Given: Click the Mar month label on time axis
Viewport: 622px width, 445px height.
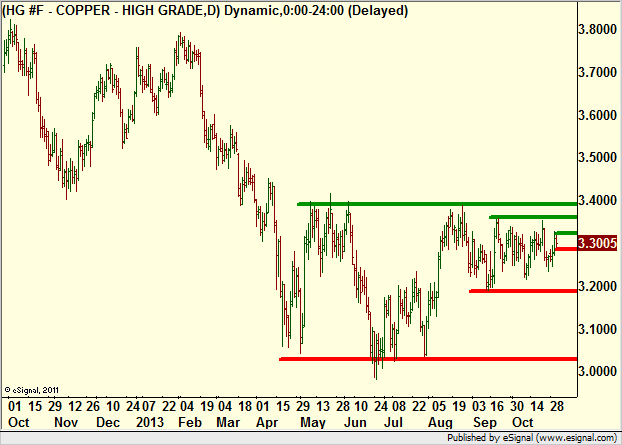Looking at the screenshot, I should tap(228, 422).
